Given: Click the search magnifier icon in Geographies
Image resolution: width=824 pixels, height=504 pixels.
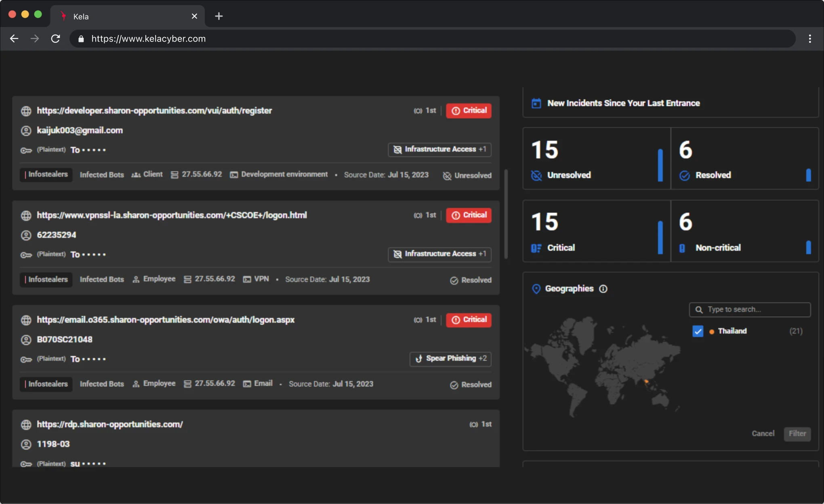Looking at the screenshot, I should click(699, 310).
